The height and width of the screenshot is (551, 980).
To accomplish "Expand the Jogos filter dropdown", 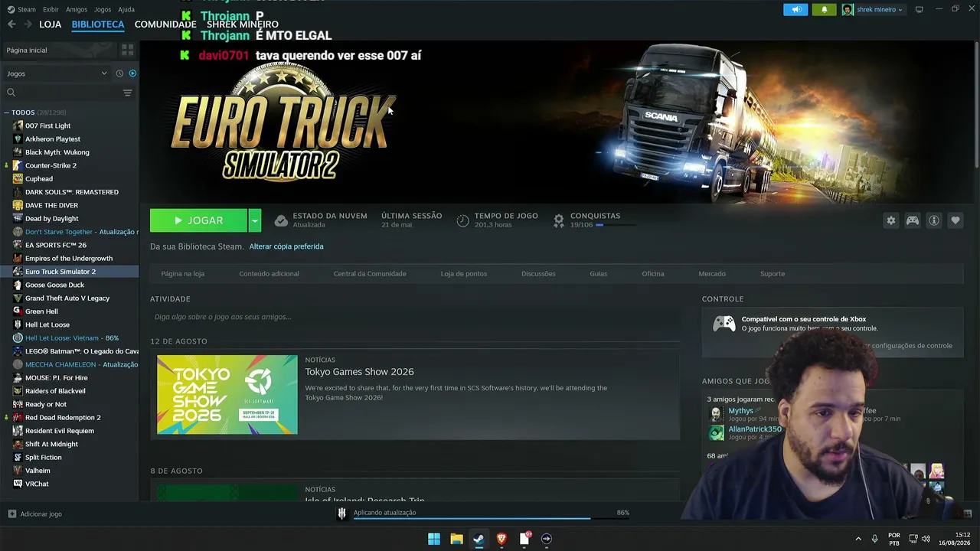I will click(x=57, y=73).
